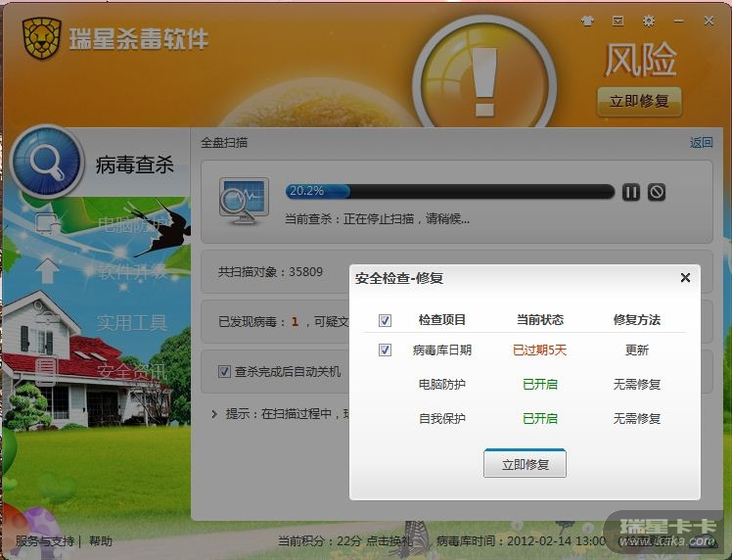Click the 返回 link in scan panel
Screen dimensions: 732x560
[x=701, y=143]
